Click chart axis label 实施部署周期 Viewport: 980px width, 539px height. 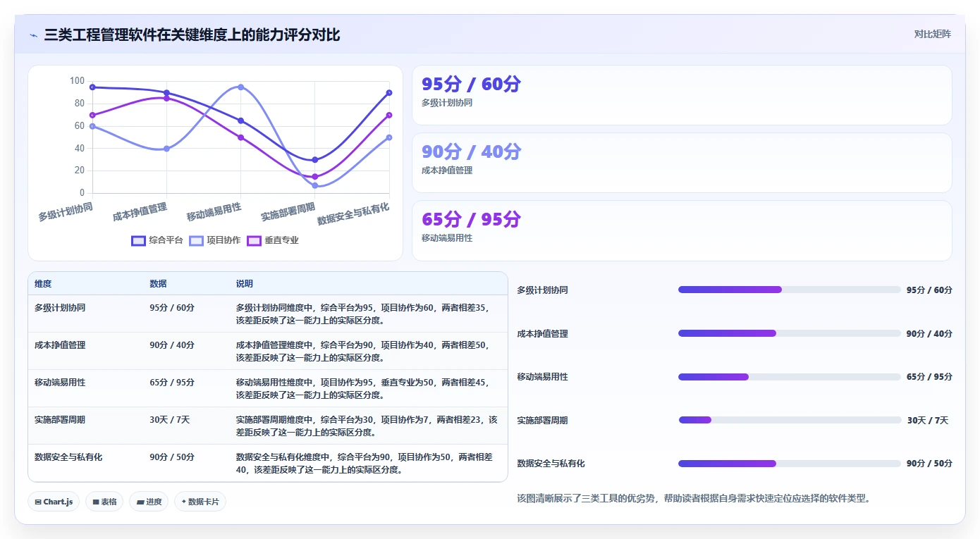coord(288,211)
